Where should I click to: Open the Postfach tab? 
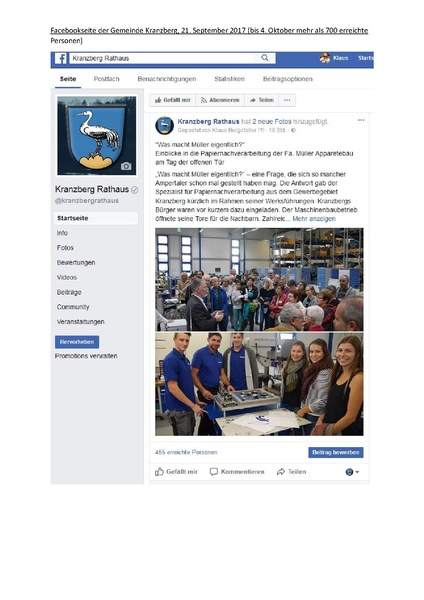click(106, 79)
